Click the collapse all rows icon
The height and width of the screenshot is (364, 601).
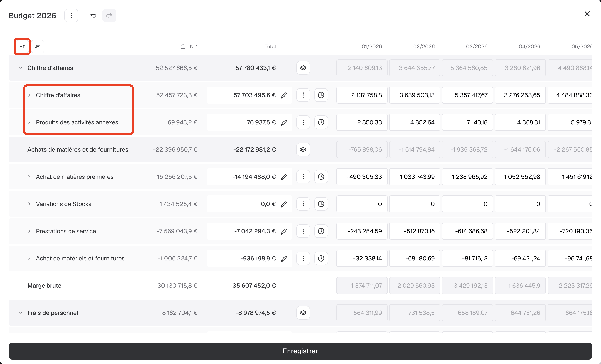22,46
